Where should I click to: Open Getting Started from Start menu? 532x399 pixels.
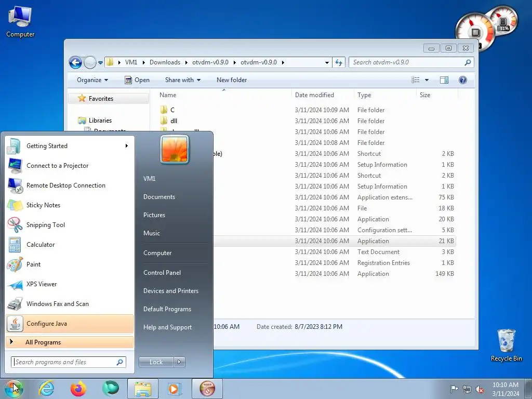tap(70, 146)
